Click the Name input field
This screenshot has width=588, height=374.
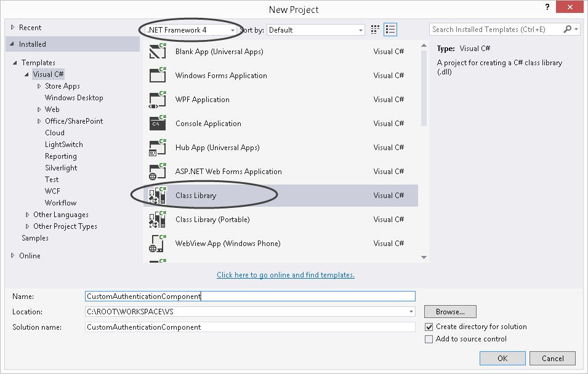[250, 296]
